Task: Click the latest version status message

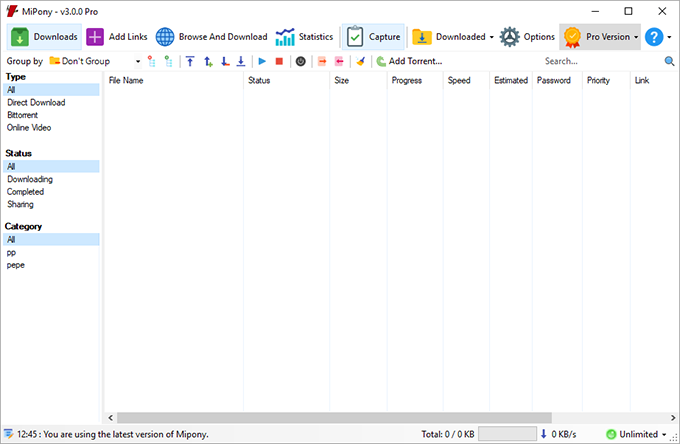Action: [x=113, y=434]
